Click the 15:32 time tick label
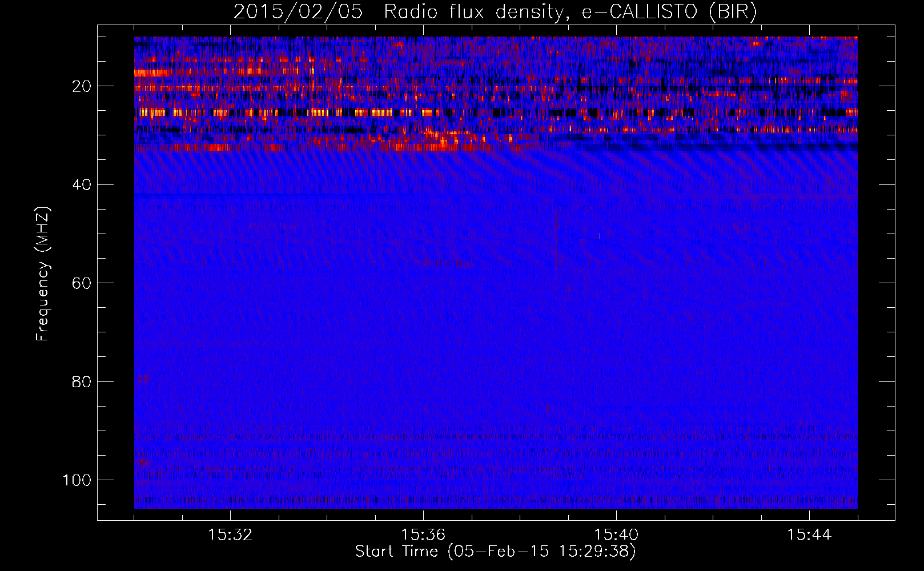This screenshot has height=571, width=924. coord(230,535)
